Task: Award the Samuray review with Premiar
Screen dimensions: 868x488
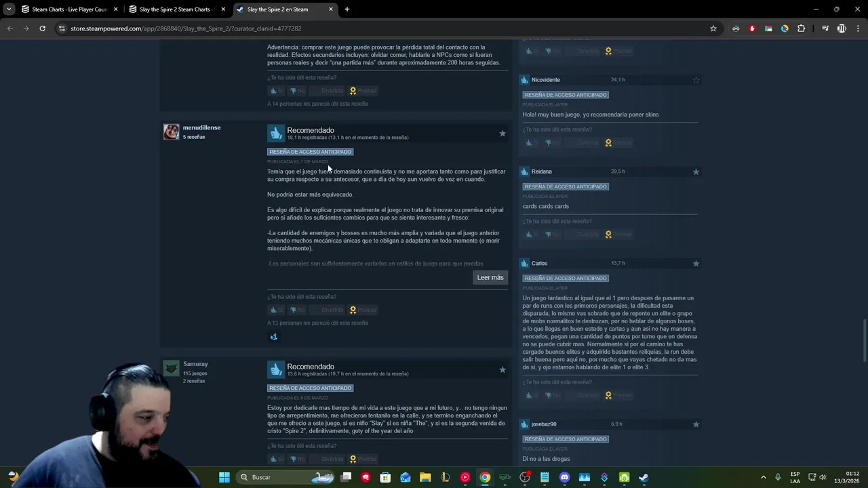Action: pos(363,459)
